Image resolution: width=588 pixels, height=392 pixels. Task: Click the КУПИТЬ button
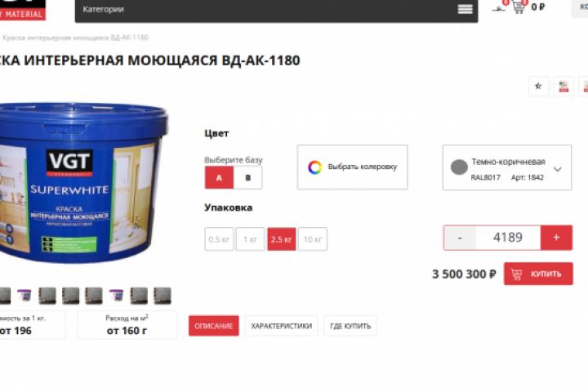point(538,274)
